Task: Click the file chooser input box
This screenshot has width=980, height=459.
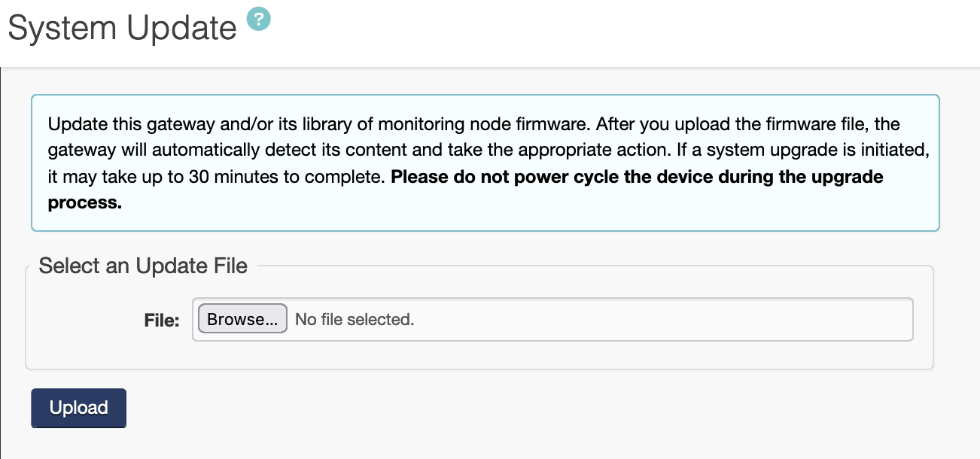Action: point(602,320)
